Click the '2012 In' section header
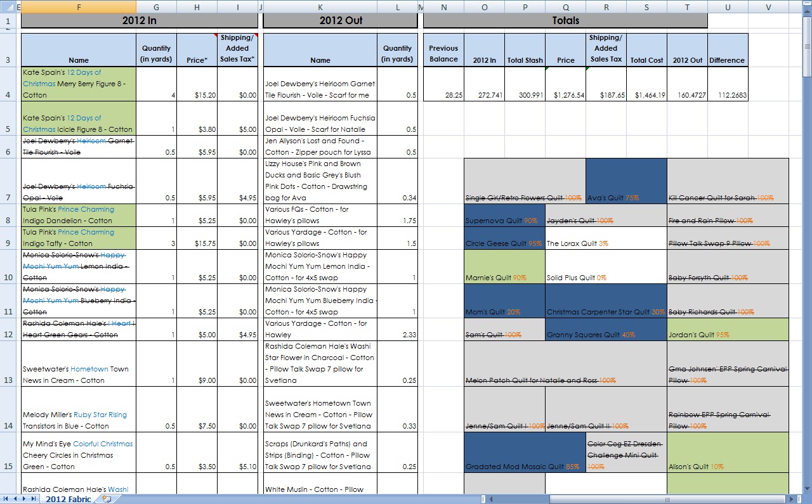 click(139, 20)
